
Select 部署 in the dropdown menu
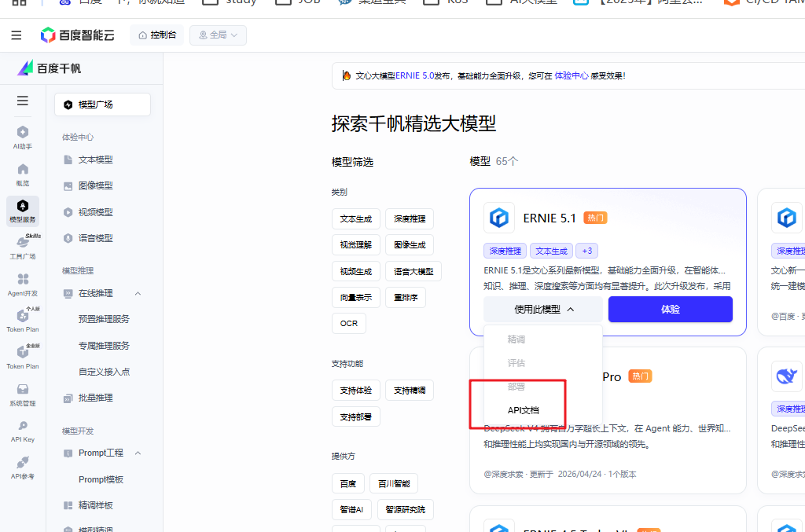(x=543, y=387)
